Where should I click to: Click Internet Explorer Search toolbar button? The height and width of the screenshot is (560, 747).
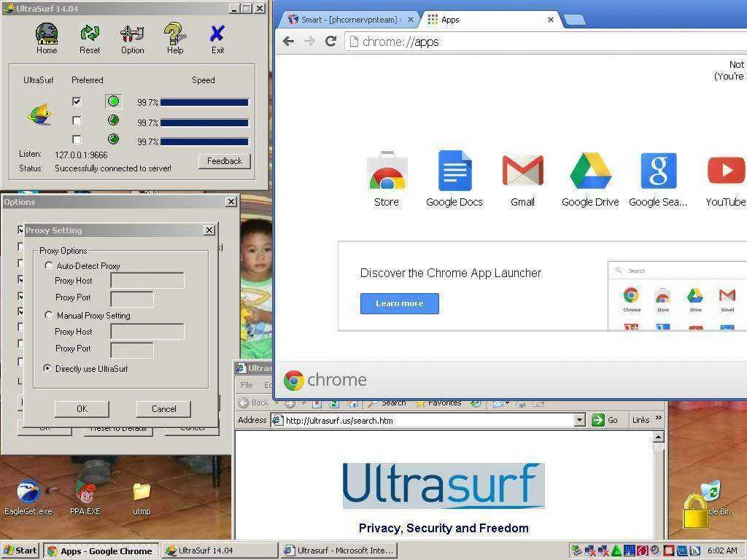(387, 402)
